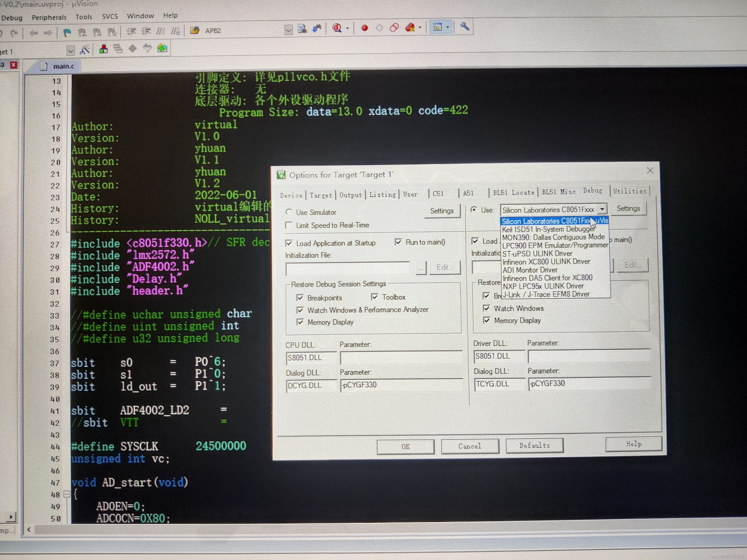Open the Peripherals menu

[x=49, y=17]
